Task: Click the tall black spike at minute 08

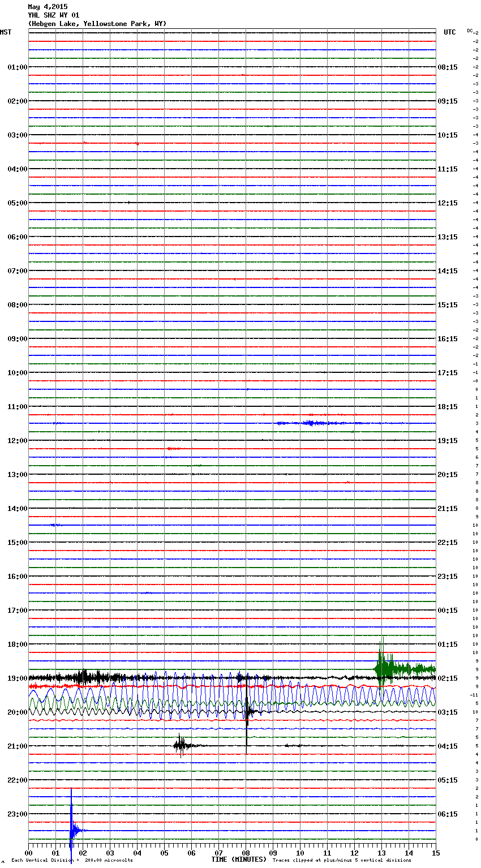Action: click(x=247, y=714)
